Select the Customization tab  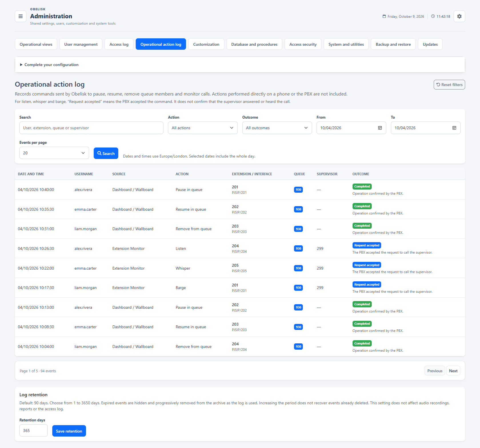tap(206, 44)
